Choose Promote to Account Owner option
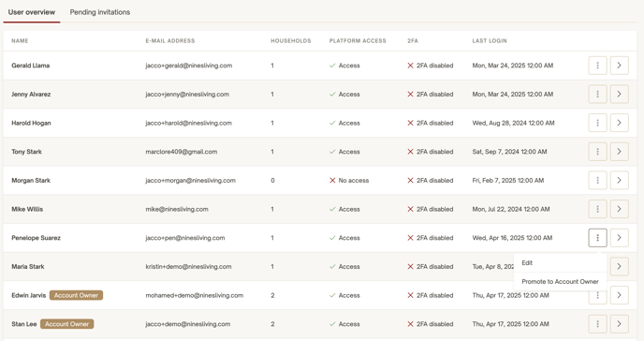 [x=560, y=281]
